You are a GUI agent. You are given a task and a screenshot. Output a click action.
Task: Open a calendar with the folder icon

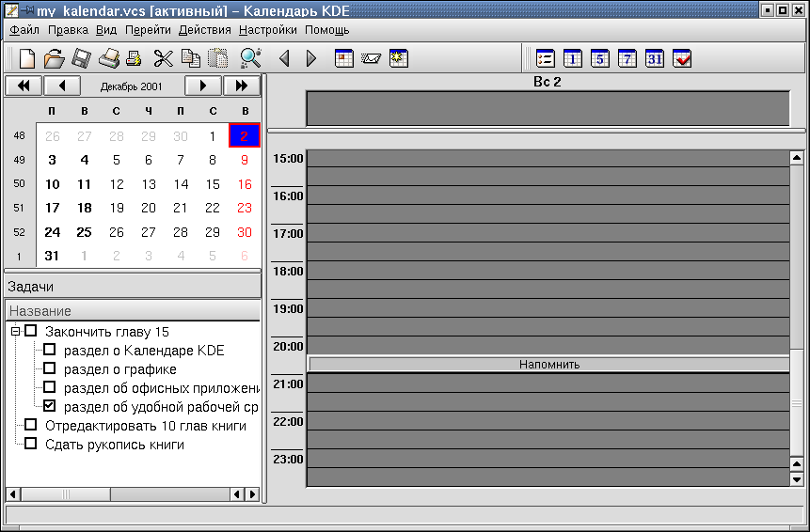[55, 58]
